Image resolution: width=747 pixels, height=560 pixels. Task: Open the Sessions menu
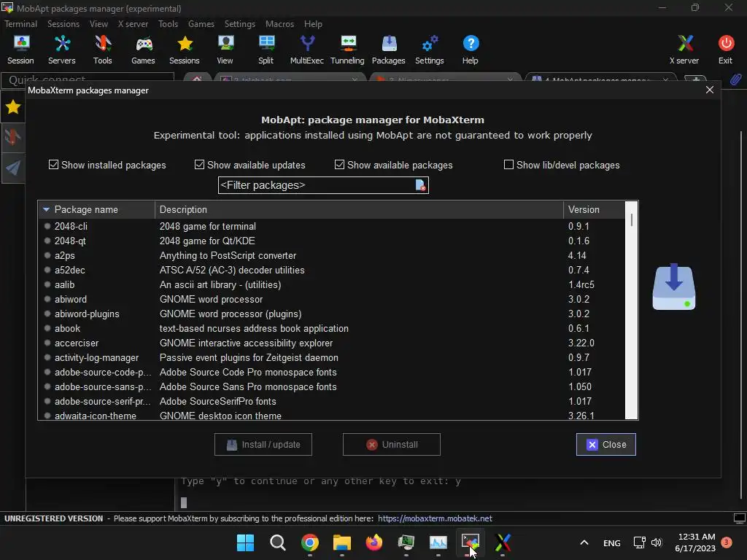point(63,24)
